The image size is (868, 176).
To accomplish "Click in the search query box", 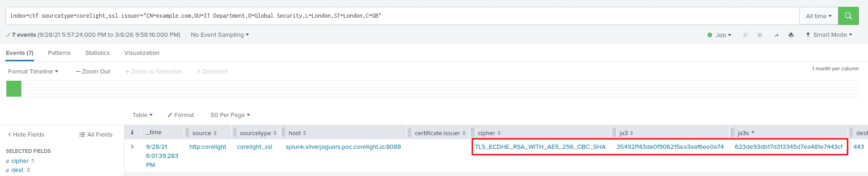I will coord(402,16).
